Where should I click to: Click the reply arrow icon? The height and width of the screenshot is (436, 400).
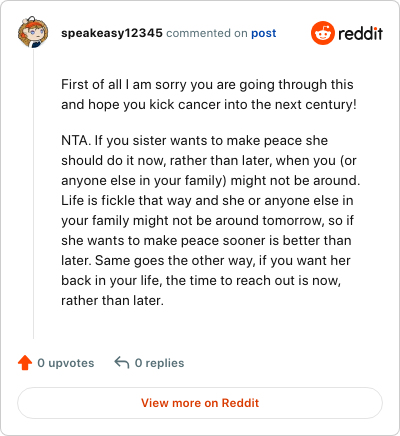tap(122, 362)
